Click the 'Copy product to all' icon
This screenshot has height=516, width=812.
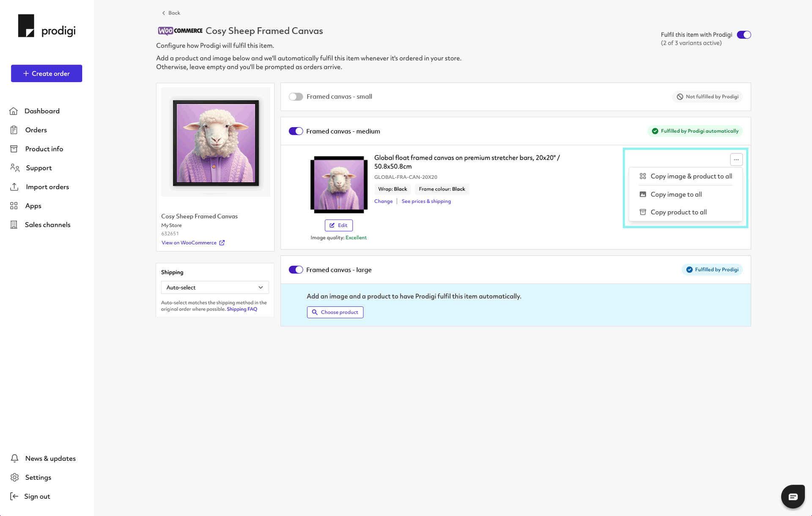[643, 212]
